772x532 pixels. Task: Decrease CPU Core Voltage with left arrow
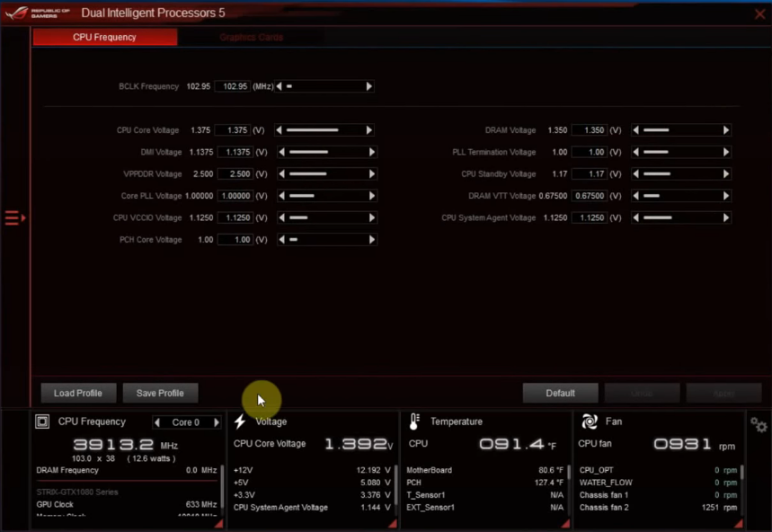(280, 130)
